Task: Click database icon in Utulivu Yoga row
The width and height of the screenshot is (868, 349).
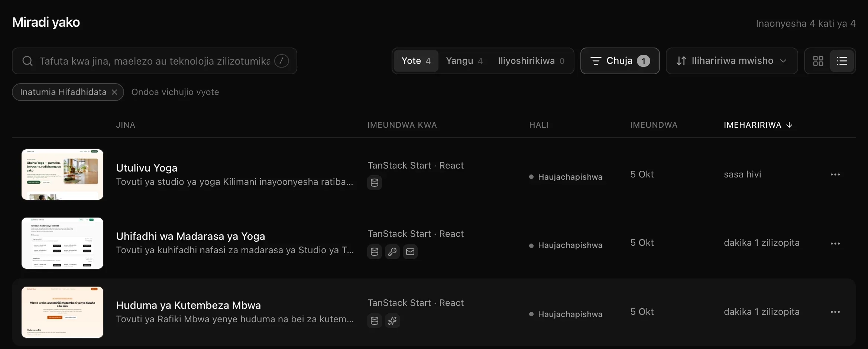Action: (375, 183)
